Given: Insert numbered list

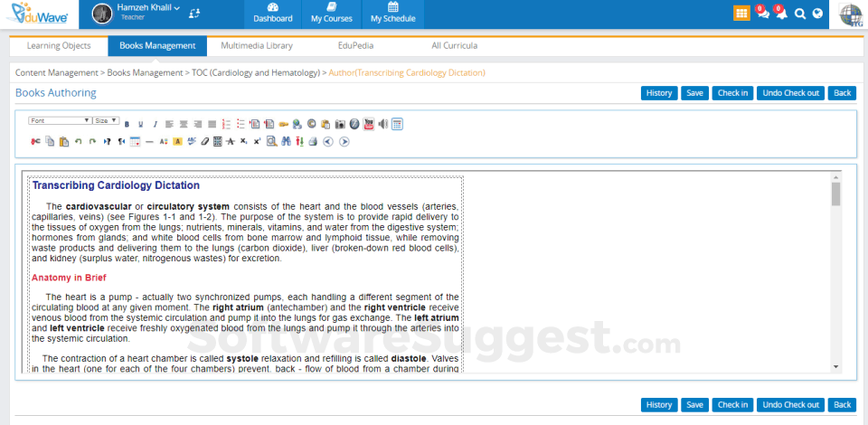Looking at the screenshot, I should tap(226, 124).
